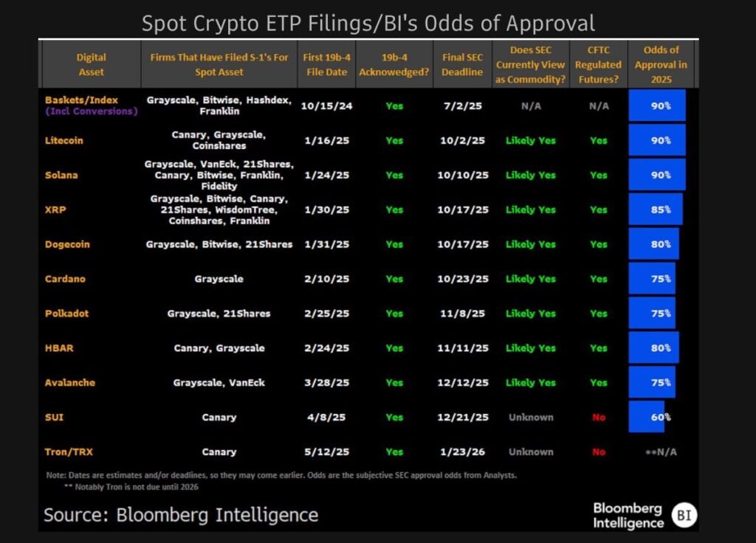This screenshot has width=756, height=543.
Task: Select the "CFTC Regulated Futures?" column header
Action: click(x=598, y=64)
